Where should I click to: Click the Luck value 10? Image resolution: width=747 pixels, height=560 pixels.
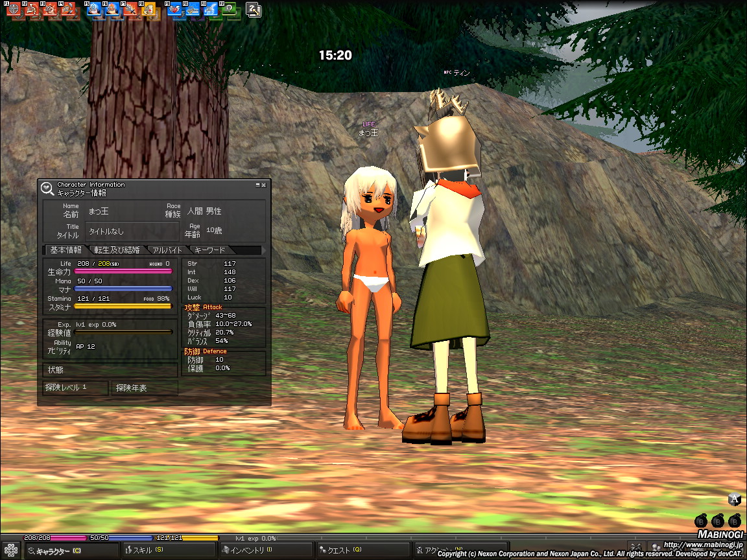228,297
